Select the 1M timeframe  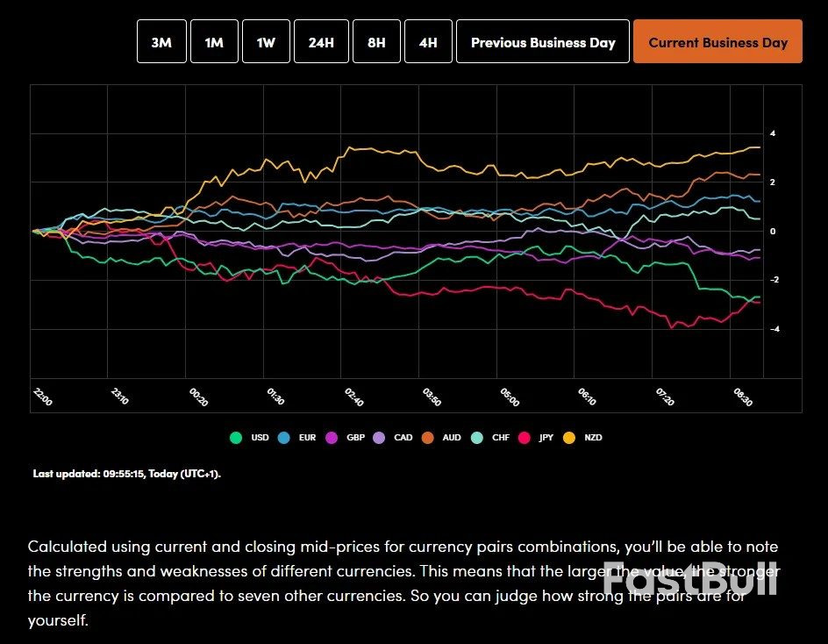(x=214, y=41)
